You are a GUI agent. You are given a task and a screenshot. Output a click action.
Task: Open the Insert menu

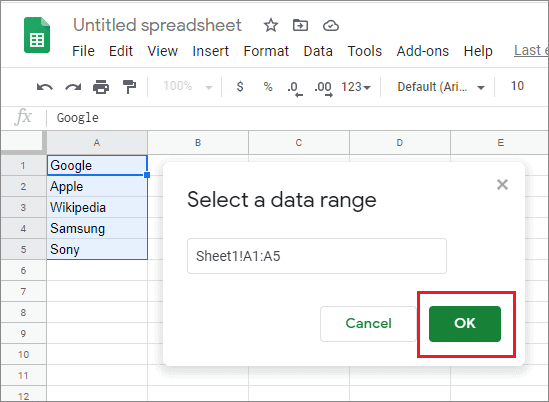pos(210,51)
